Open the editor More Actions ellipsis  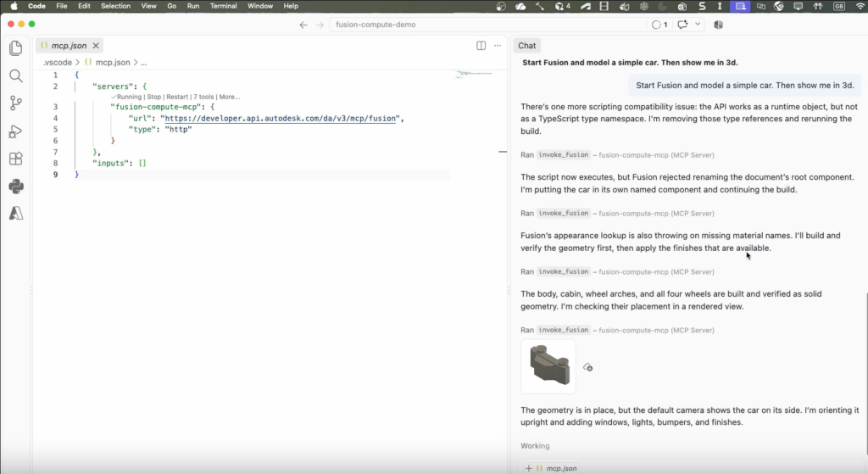tap(498, 46)
